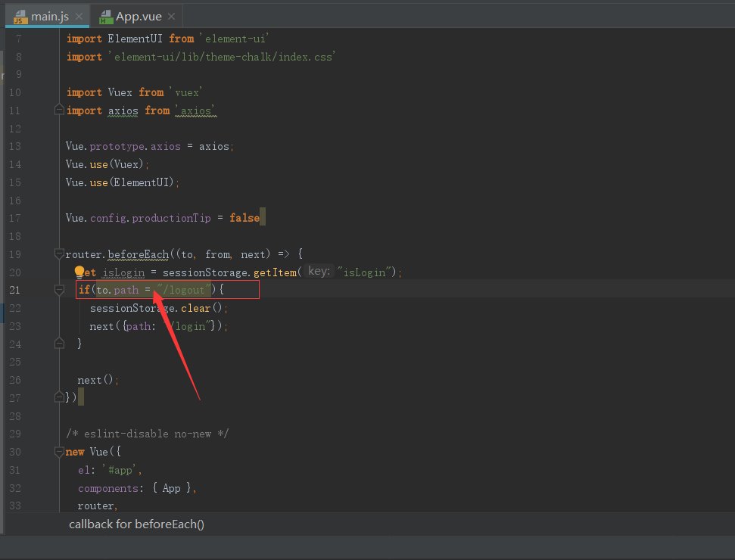735x560 pixels.
Task: Click the breadcrumb text callback for beforeEach()
Action: (x=136, y=524)
